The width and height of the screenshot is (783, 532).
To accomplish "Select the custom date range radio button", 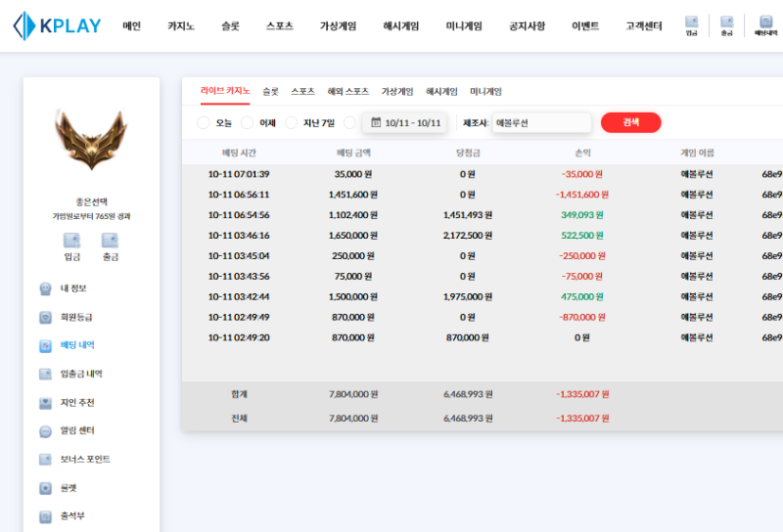I will tap(350, 122).
